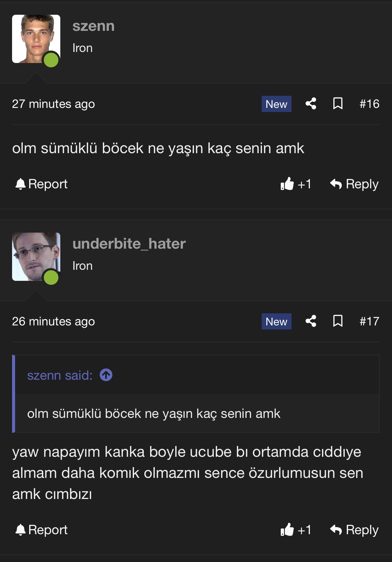
Task: Jump to quoted post via up-arrow icon
Action: point(106,375)
